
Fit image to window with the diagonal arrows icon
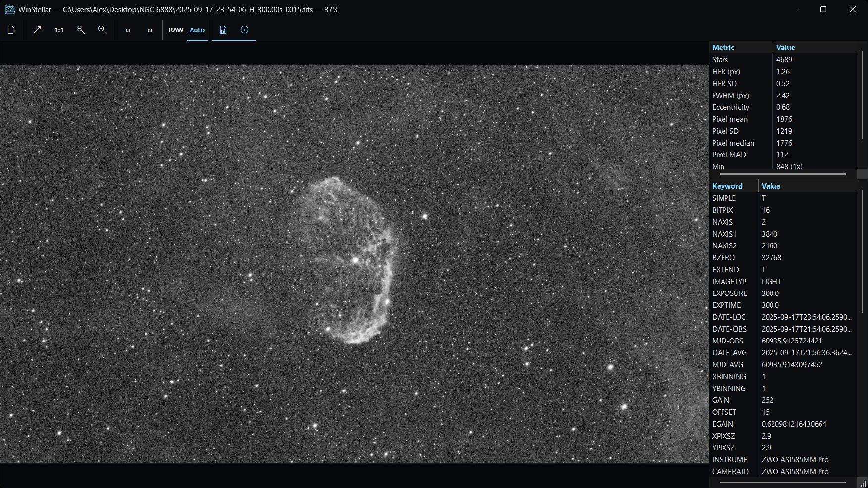[x=37, y=30]
